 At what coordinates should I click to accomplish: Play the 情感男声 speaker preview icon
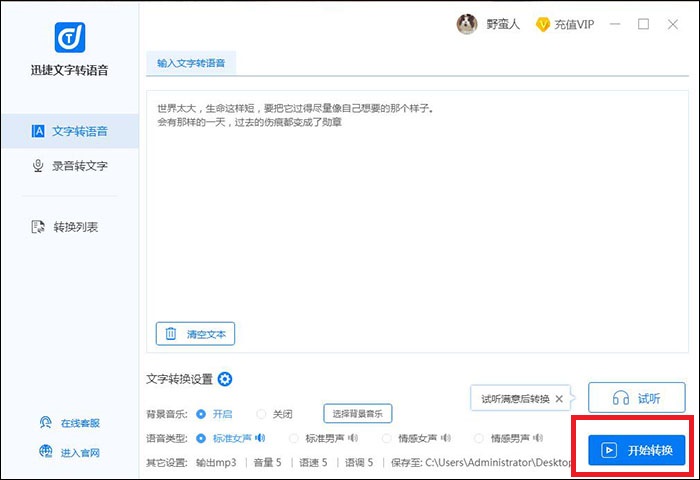(539, 437)
